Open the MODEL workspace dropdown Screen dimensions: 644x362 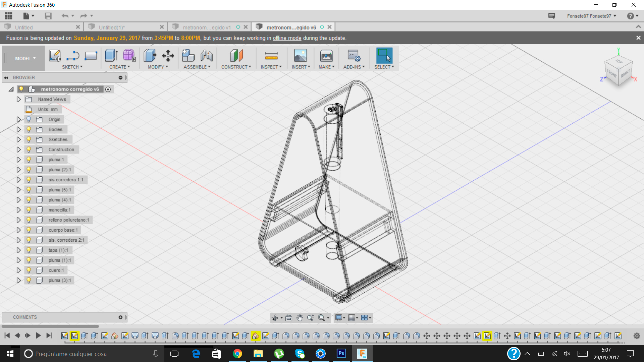[x=25, y=59]
